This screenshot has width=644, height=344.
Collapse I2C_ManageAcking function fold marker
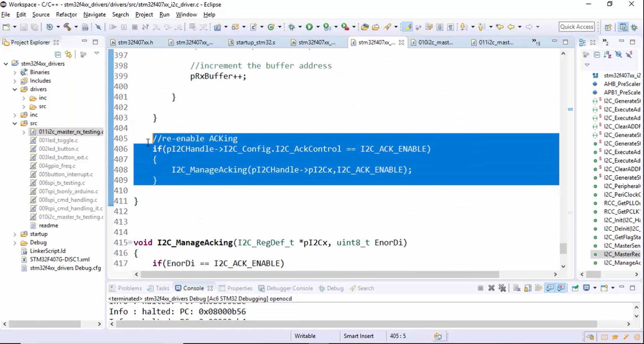click(130, 242)
